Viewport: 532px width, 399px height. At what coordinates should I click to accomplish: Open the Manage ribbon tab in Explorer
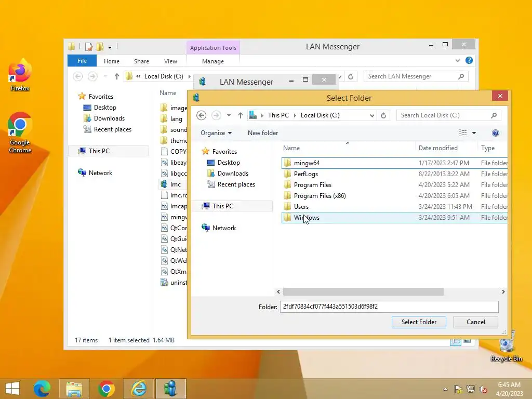212,61
